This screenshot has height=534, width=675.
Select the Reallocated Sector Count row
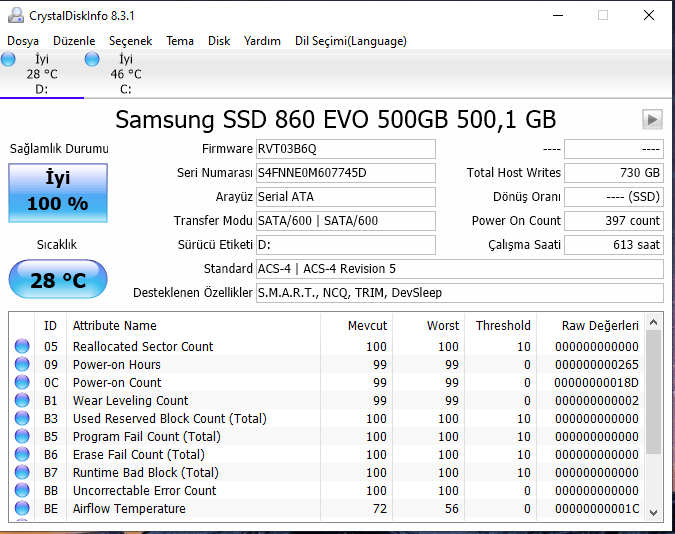click(327, 346)
